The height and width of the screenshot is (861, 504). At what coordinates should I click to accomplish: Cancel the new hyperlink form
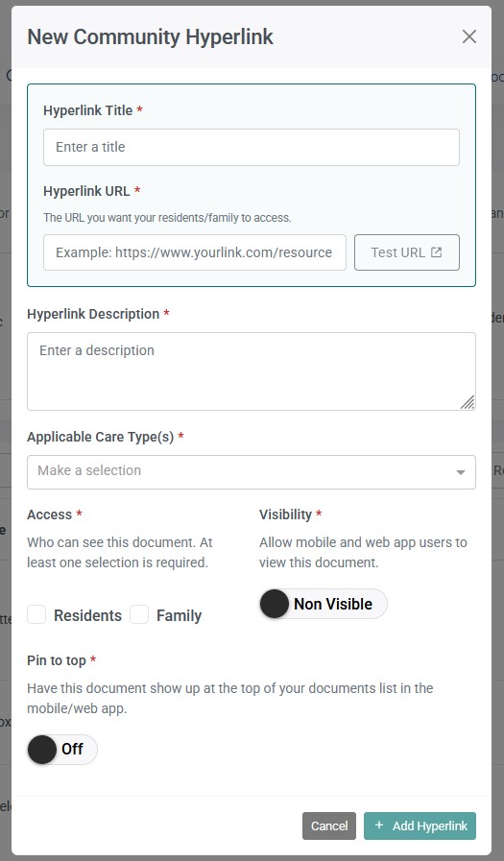click(x=329, y=825)
